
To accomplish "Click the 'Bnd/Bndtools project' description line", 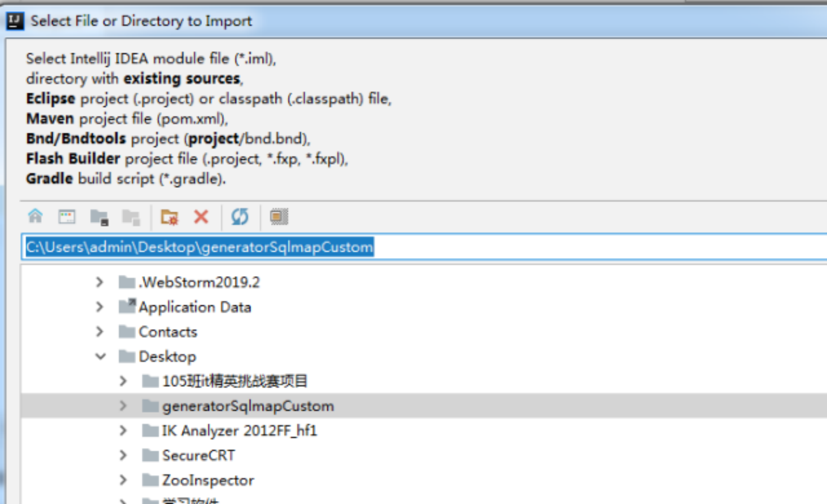I will [x=168, y=139].
